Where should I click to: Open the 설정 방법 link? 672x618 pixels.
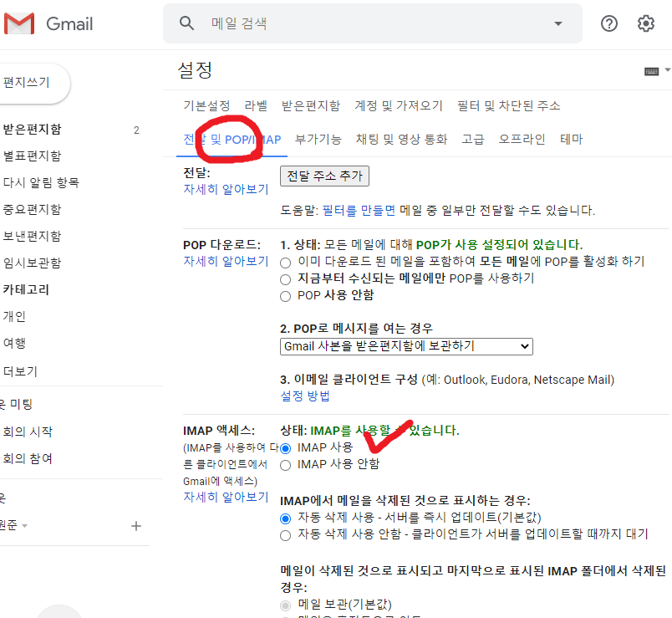point(305,396)
